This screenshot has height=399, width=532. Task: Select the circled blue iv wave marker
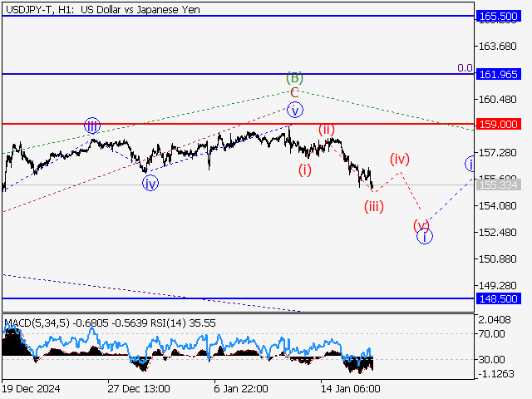click(x=150, y=184)
